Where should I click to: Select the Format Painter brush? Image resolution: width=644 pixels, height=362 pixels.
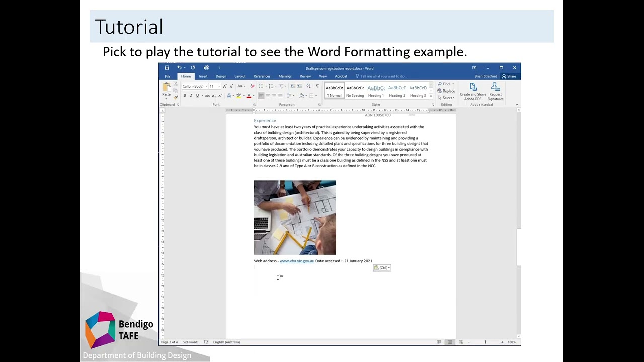click(176, 97)
